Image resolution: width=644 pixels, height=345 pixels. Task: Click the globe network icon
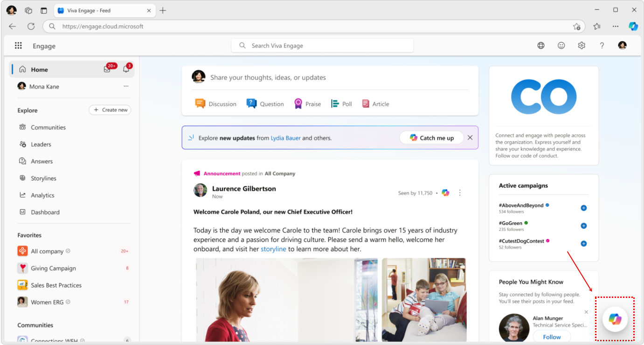(x=541, y=46)
